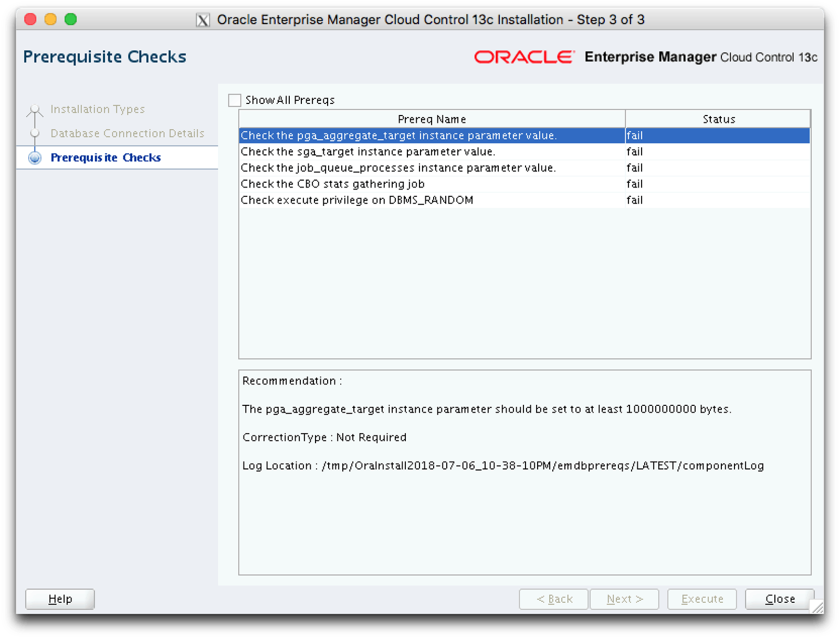Click the Database Connection Details step node

35,133
